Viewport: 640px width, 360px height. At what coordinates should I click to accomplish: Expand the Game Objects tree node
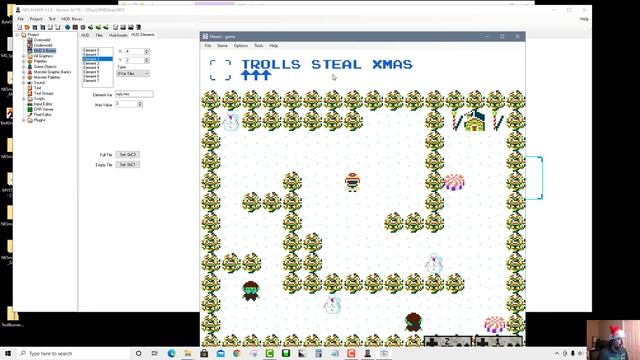pyautogui.click(x=24, y=67)
